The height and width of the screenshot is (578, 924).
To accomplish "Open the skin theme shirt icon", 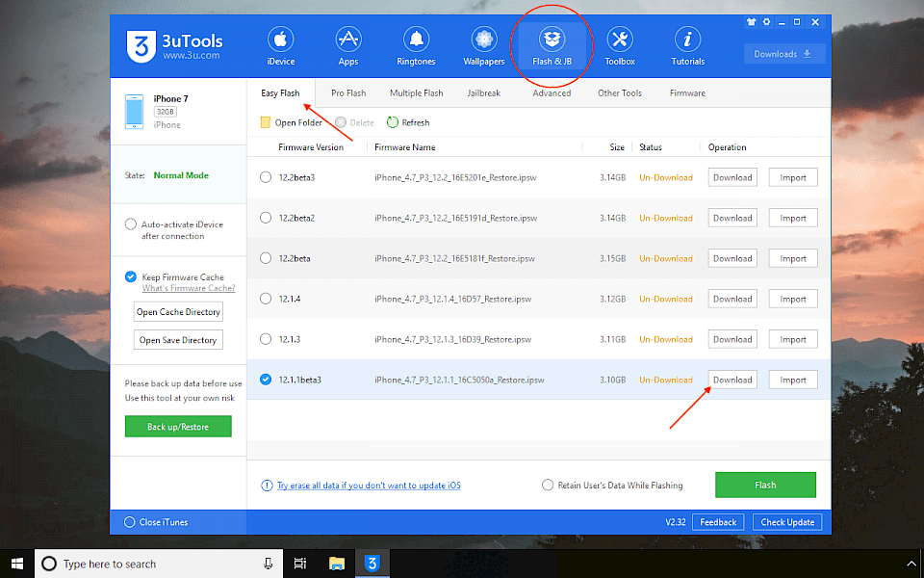I will [x=751, y=22].
